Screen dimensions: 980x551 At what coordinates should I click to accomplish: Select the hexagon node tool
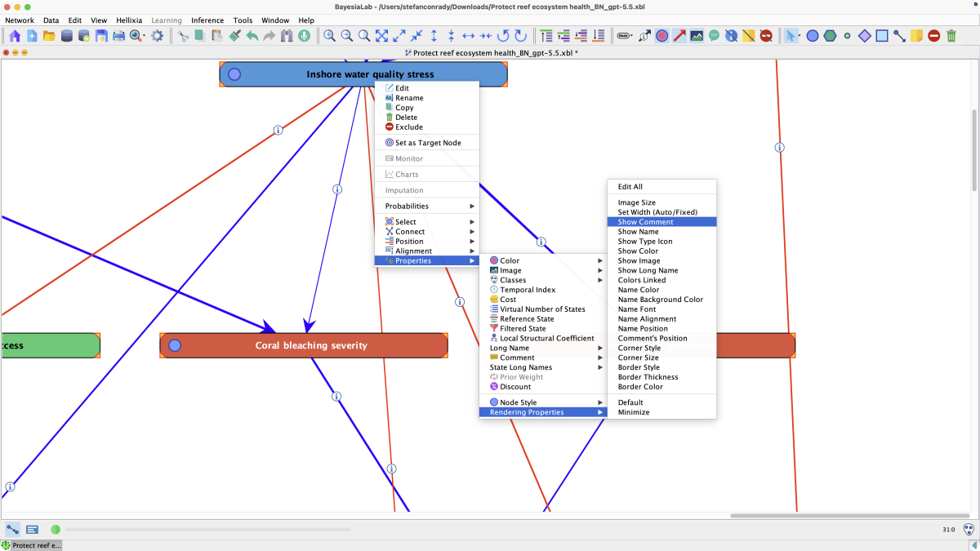[x=830, y=36]
